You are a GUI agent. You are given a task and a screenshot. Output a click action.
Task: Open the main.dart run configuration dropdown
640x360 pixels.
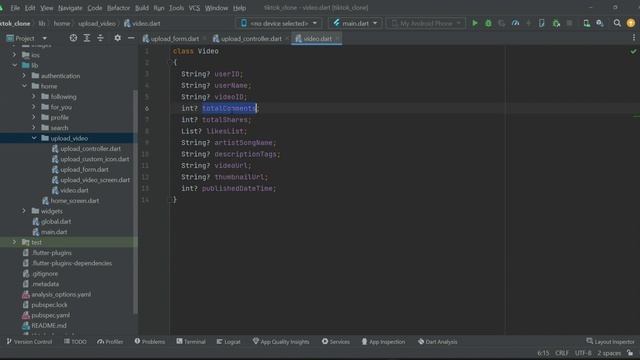pyautogui.click(x=355, y=23)
